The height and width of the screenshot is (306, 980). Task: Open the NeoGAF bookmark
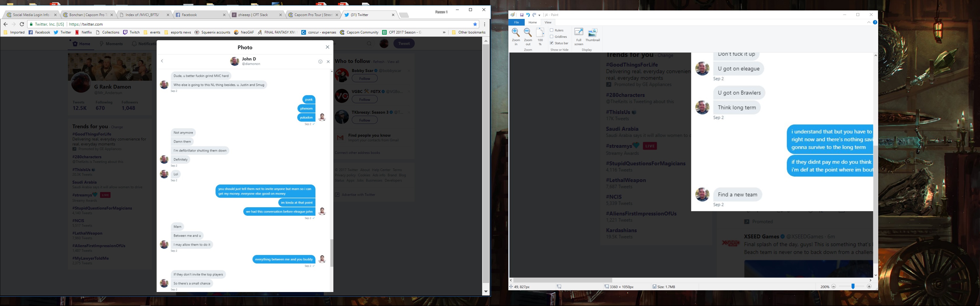[244, 32]
